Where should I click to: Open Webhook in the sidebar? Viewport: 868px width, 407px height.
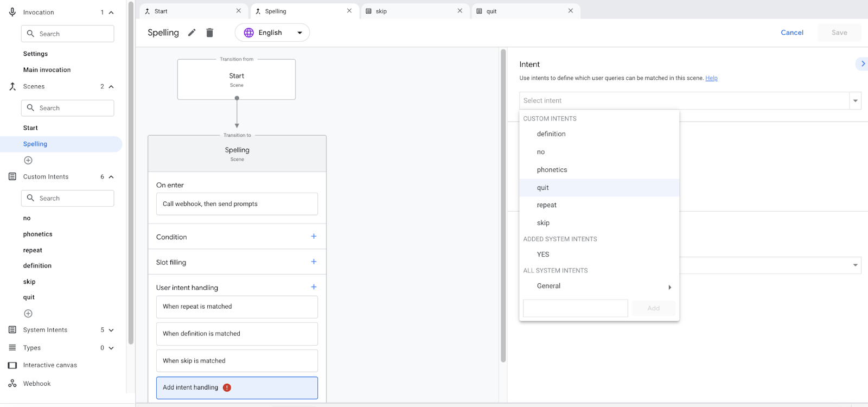[37, 384]
